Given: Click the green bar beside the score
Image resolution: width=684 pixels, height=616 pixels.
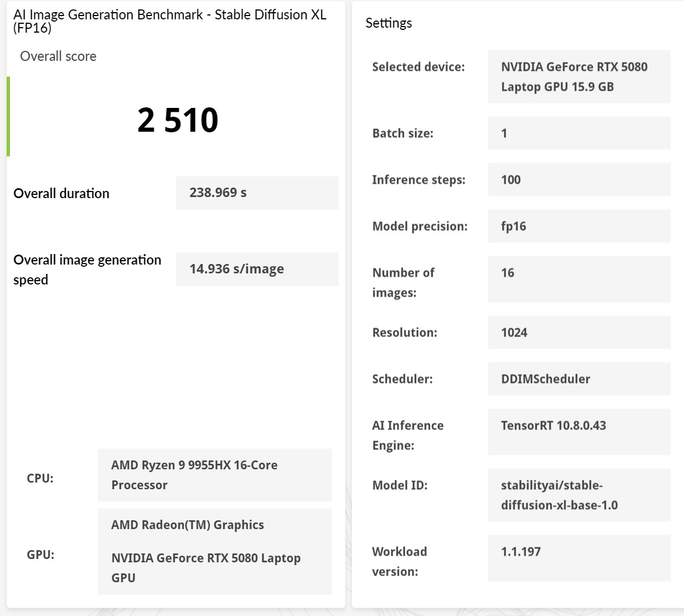Looking at the screenshot, I should [8, 116].
